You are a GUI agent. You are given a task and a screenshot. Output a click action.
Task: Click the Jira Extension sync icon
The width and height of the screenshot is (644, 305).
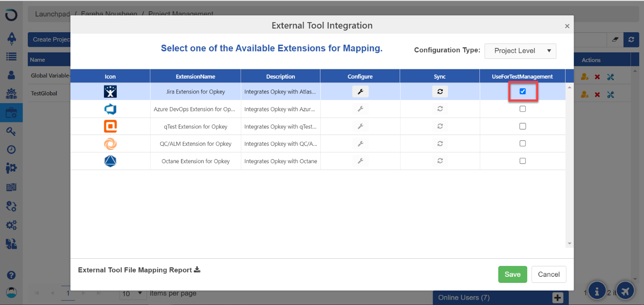[x=440, y=92]
